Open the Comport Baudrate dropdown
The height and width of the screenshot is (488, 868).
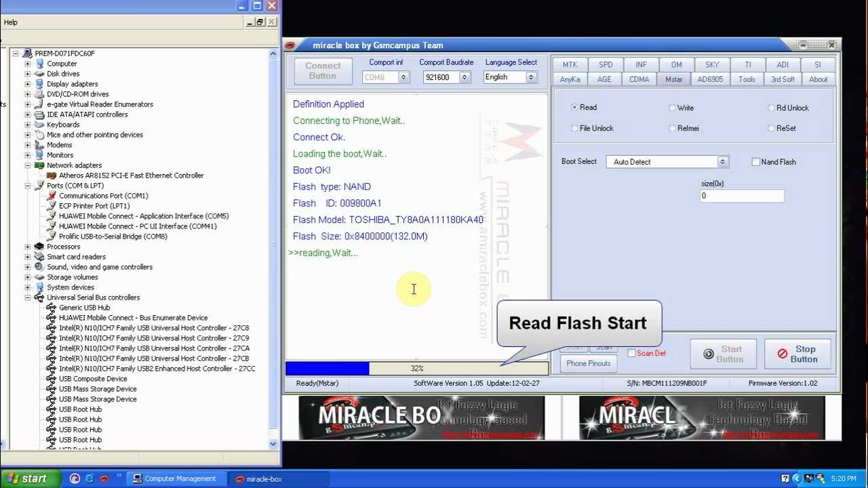coord(465,77)
